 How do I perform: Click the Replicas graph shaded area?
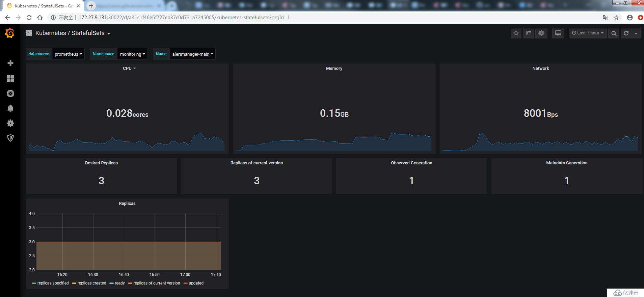coord(128,256)
